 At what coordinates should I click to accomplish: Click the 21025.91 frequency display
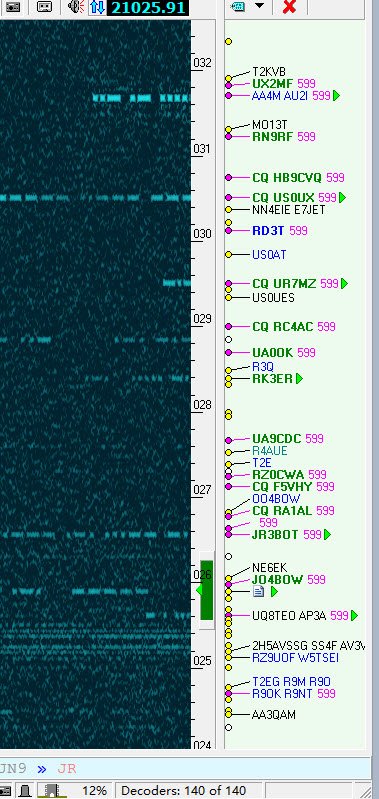pyautogui.click(x=148, y=8)
